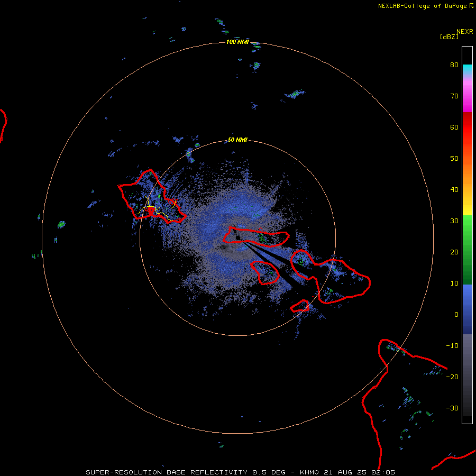Click the 60 value on the dBZ scale
This screenshot has height=476, width=476.
(x=454, y=127)
